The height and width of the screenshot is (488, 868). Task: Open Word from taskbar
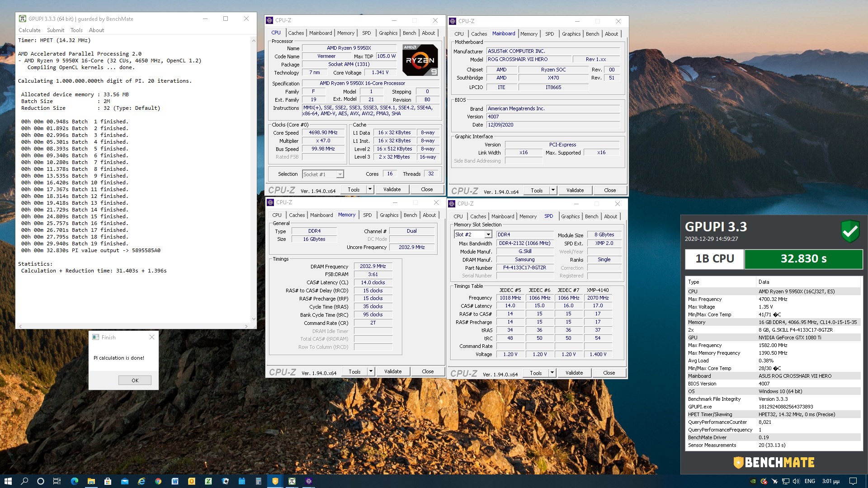click(175, 481)
